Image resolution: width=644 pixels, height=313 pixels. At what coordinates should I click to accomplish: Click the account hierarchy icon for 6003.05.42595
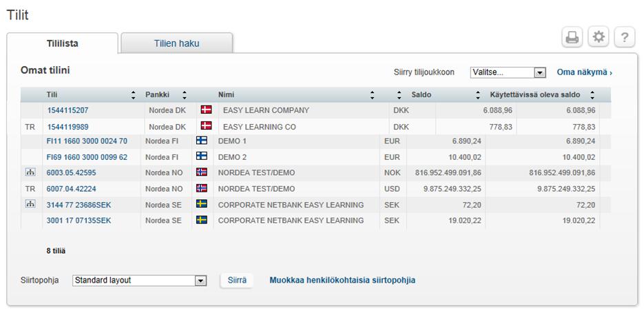tap(30, 172)
